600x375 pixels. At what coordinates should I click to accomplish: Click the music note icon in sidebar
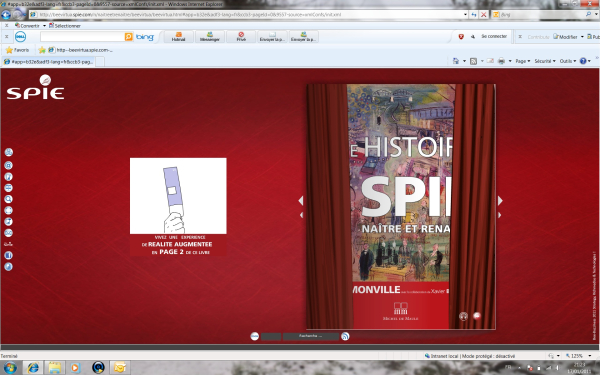(8, 222)
